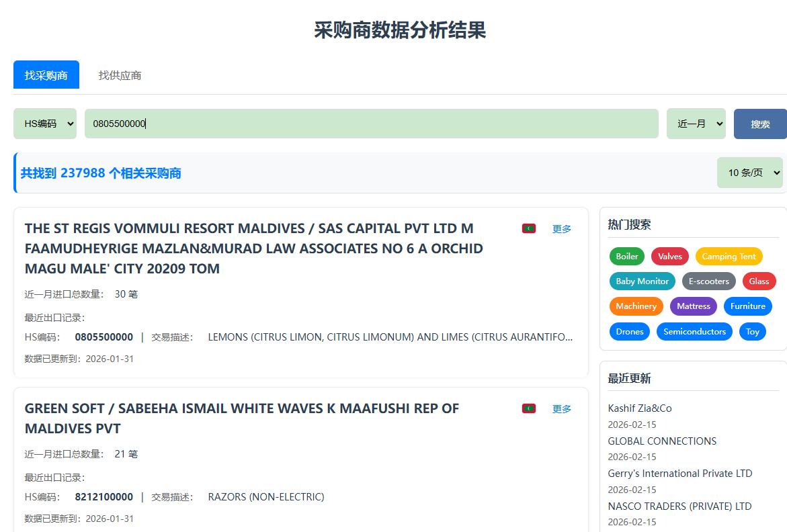787x532 pixels.
Task: Pick the Semiconductors hot search tag
Action: tap(694, 331)
